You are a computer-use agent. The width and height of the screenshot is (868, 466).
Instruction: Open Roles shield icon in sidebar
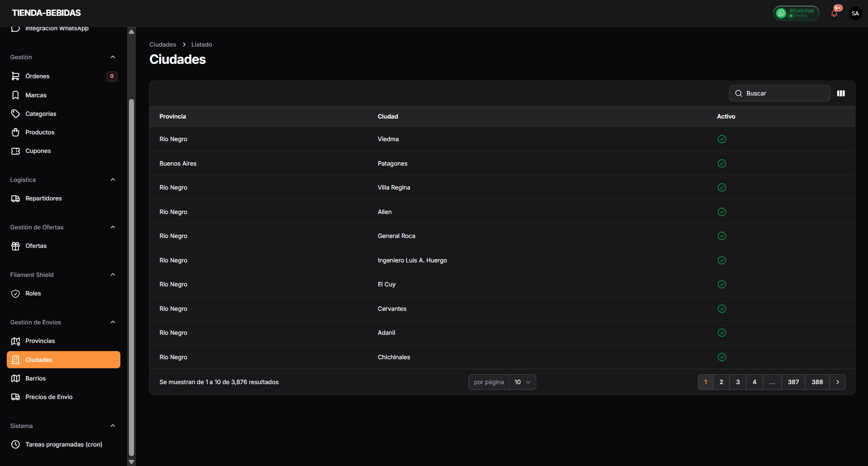[15, 294]
